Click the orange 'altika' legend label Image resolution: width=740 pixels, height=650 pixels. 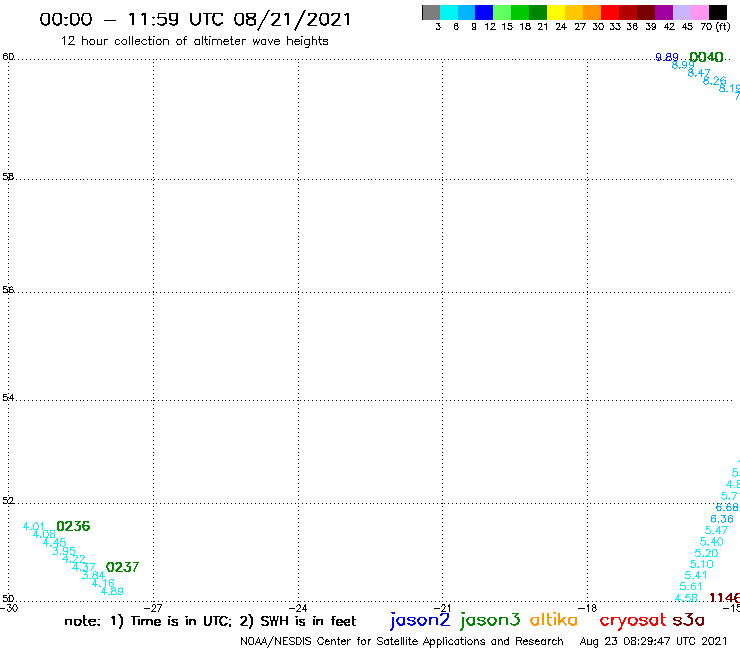click(554, 619)
